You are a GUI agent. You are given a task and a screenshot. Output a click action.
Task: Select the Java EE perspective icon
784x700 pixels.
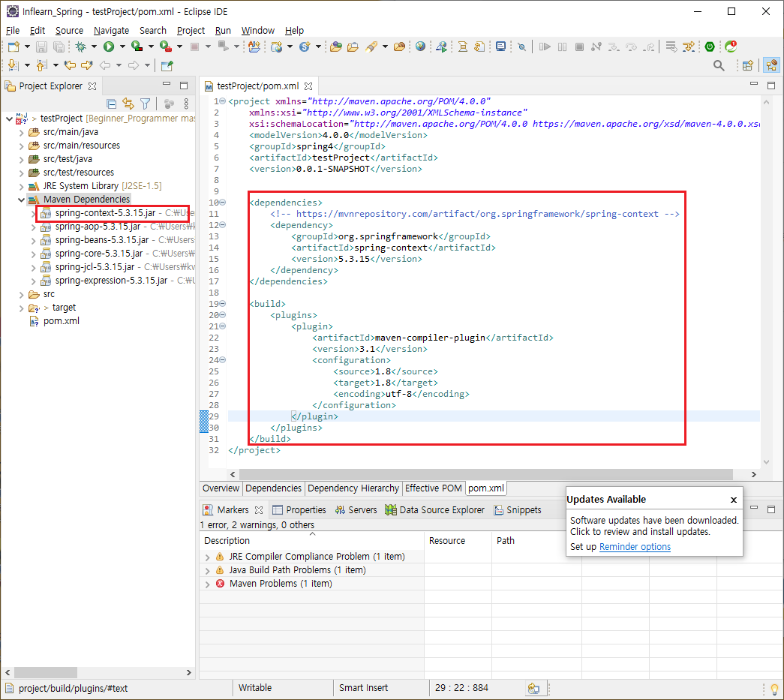[771, 65]
